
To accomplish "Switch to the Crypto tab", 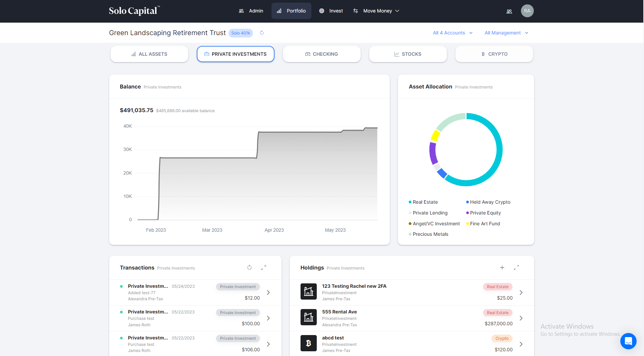I will (x=494, y=54).
